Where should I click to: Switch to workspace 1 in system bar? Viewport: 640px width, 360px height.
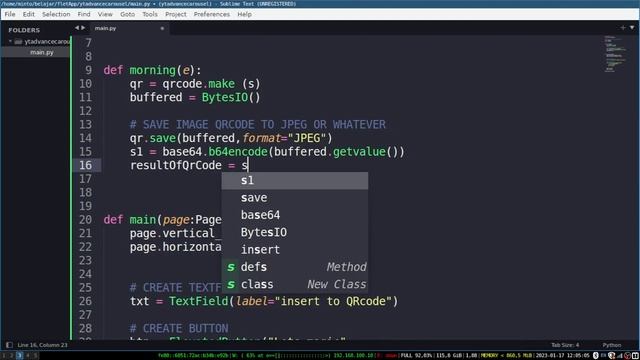tap(3, 356)
